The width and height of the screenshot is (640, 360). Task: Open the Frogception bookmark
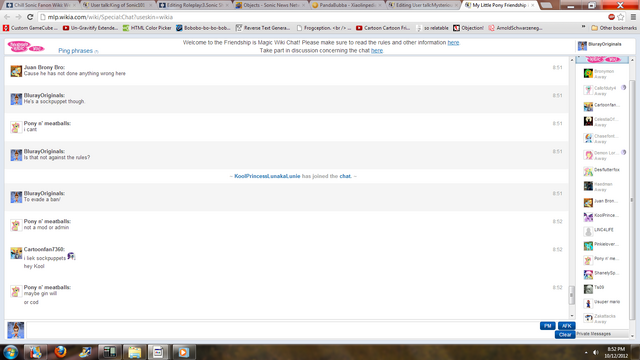(x=323, y=28)
